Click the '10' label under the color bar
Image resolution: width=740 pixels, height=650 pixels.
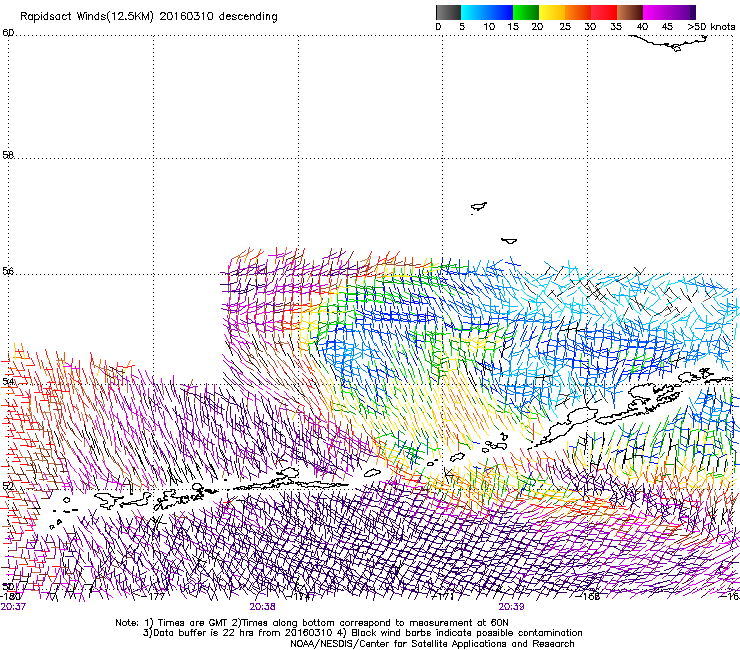tap(489, 27)
